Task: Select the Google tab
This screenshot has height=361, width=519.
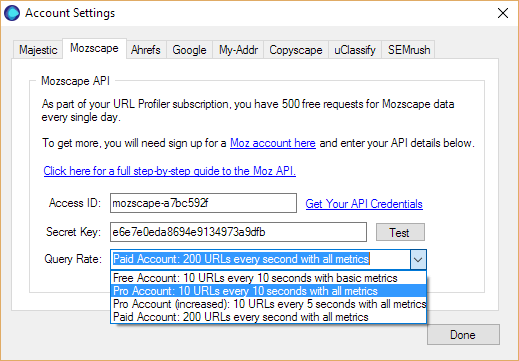Action: (x=189, y=50)
